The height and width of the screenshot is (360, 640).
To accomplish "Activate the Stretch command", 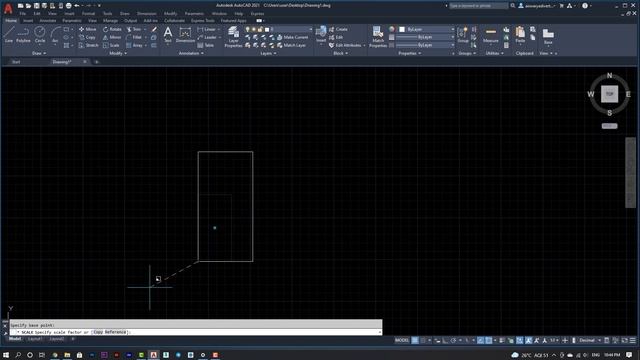I will 89,45.
